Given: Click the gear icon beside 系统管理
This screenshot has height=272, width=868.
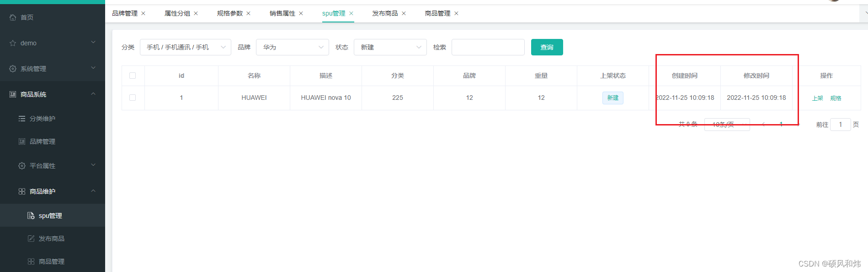Looking at the screenshot, I should tap(13, 69).
